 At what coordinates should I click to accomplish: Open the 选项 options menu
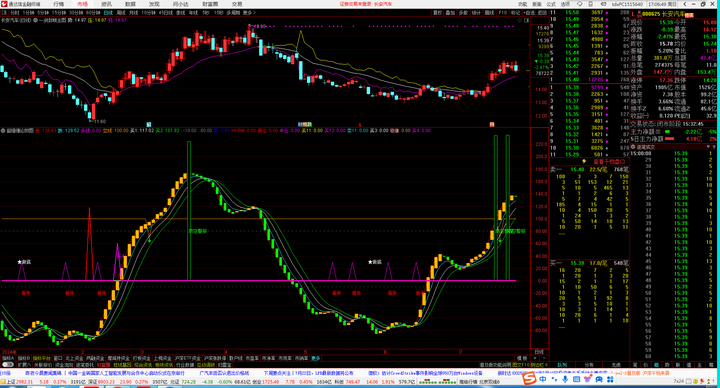[565, 4]
